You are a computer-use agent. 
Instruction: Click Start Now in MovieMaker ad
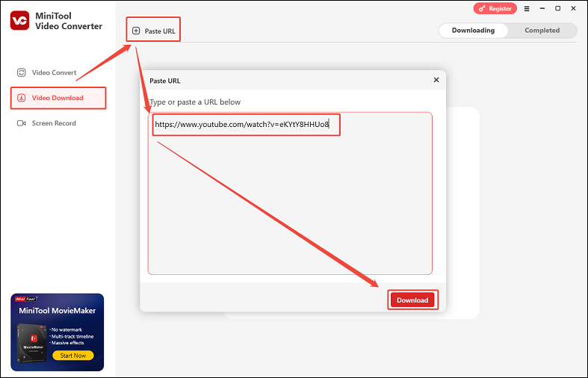[x=73, y=356]
